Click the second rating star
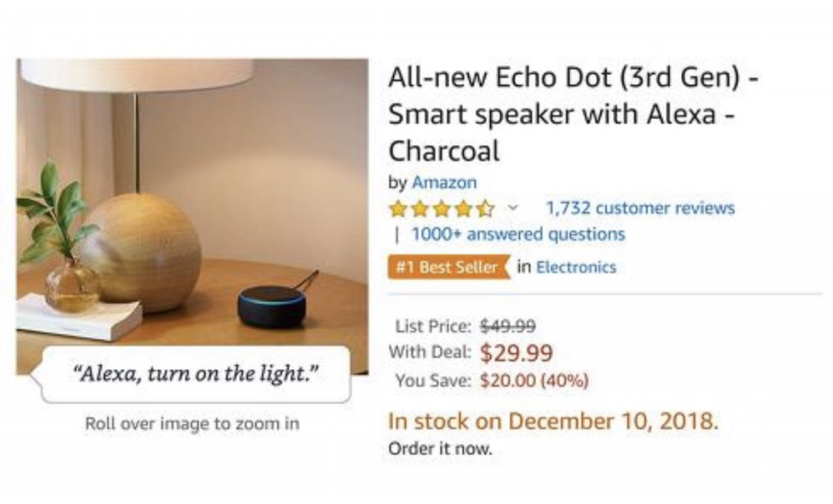Viewport: 833px width, 504px height. click(420, 209)
